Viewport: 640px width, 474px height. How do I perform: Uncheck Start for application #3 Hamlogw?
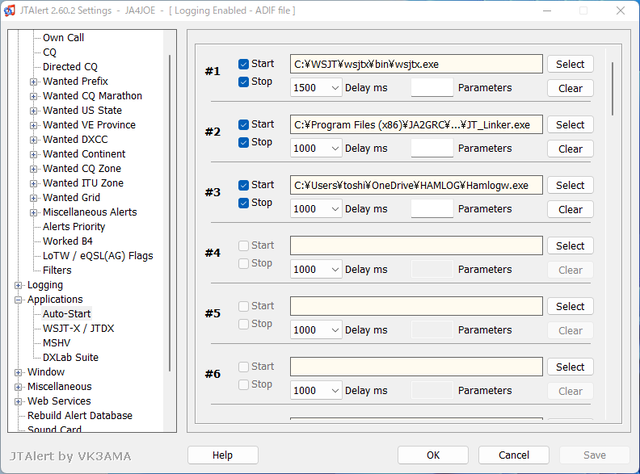point(244,185)
